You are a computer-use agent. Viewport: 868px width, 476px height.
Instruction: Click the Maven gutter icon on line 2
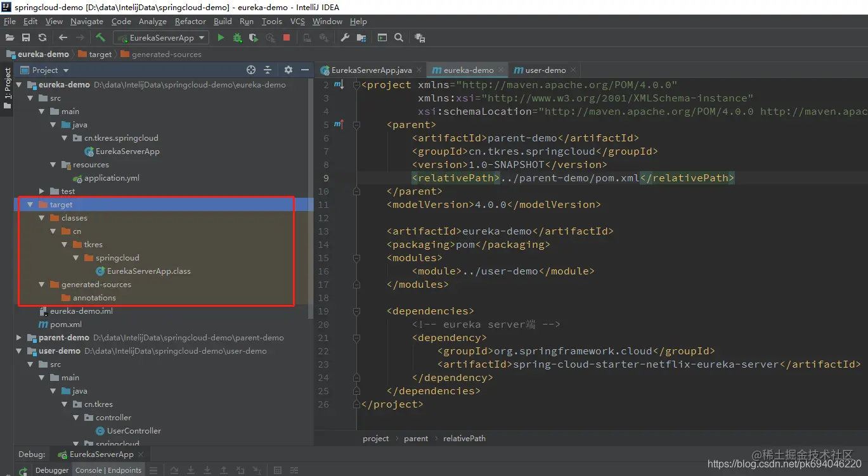point(339,84)
